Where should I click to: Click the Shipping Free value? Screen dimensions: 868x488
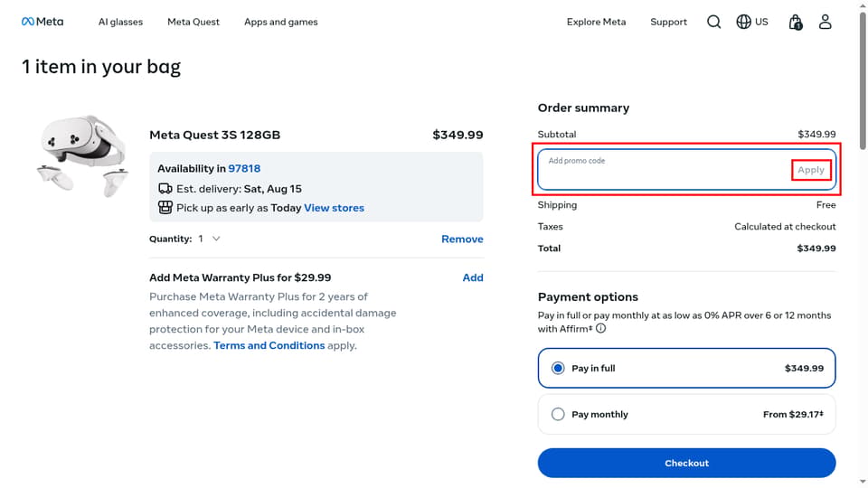point(826,205)
